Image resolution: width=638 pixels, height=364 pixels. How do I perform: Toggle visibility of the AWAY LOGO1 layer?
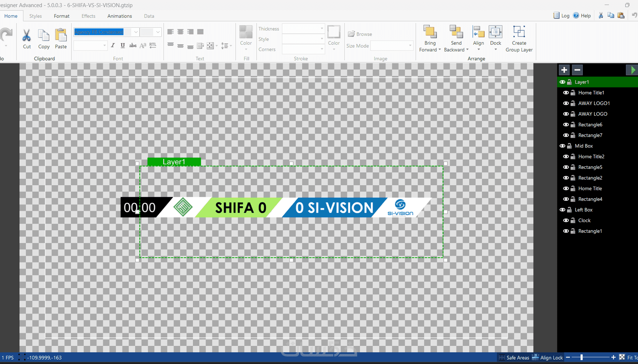pos(566,103)
